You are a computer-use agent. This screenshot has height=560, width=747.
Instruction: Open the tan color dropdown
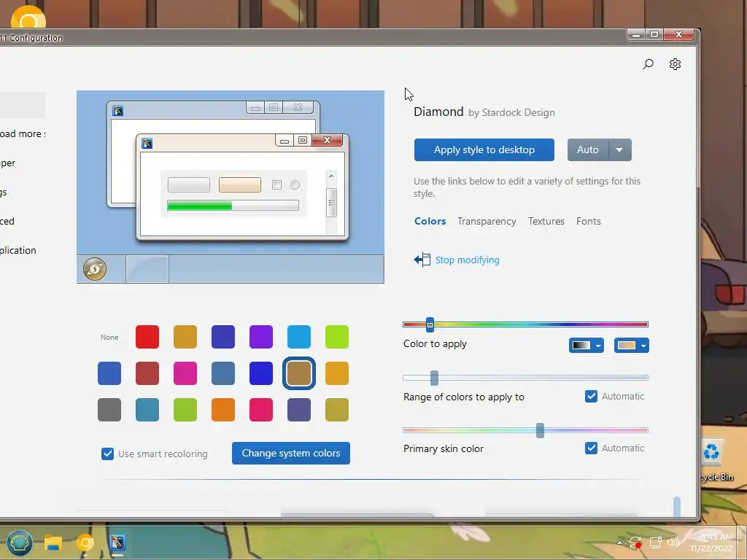pos(632,345)
